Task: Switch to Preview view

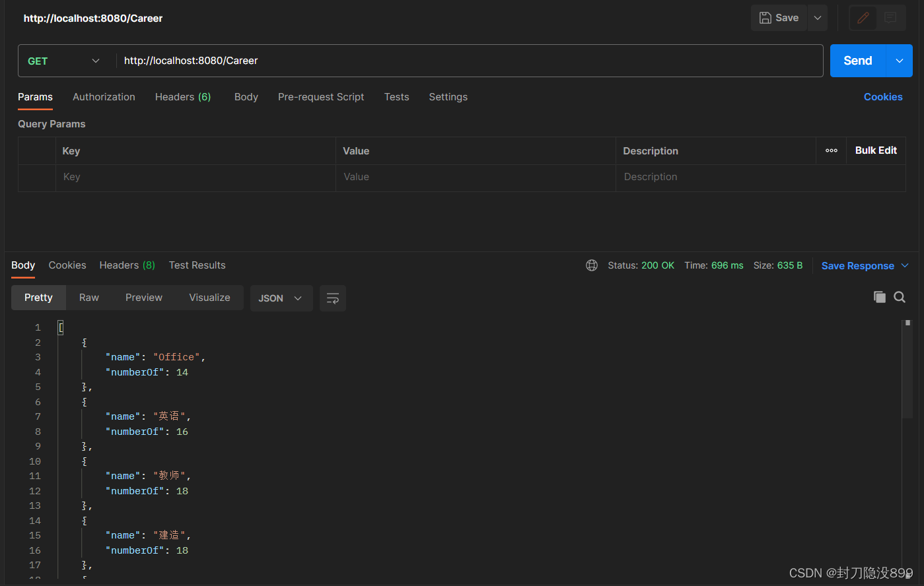Action: [x=144, y=298]
